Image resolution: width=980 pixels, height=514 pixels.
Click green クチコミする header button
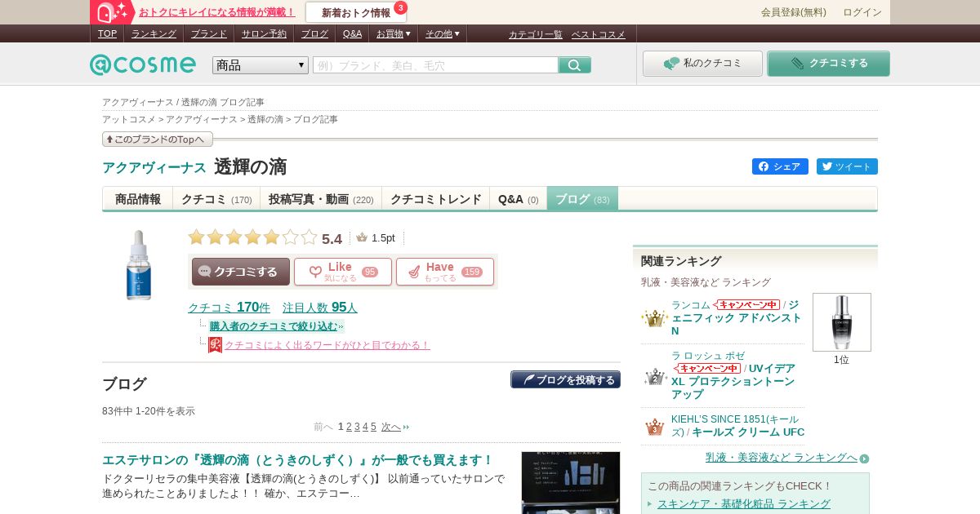(828, 64)
